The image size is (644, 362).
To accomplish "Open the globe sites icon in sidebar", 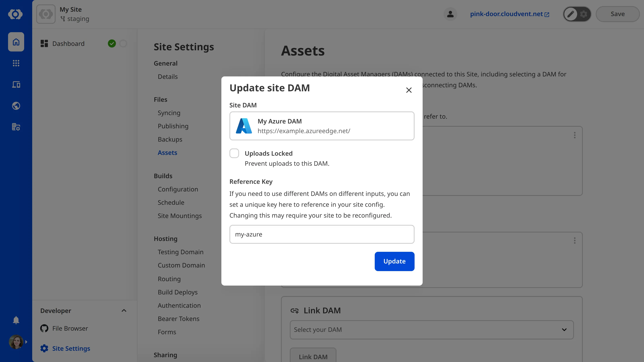I will click(x=16, y=106).
